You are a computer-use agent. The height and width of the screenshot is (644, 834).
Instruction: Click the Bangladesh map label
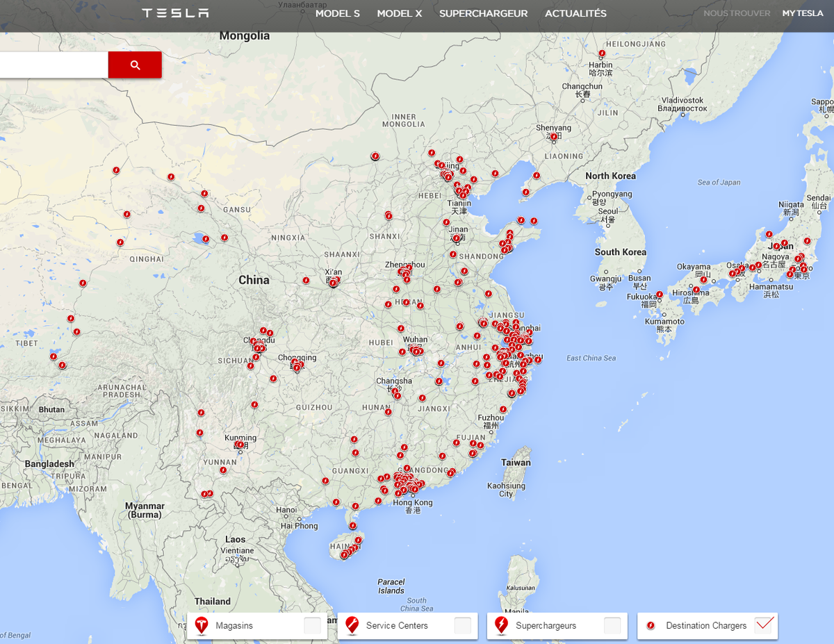49,463
